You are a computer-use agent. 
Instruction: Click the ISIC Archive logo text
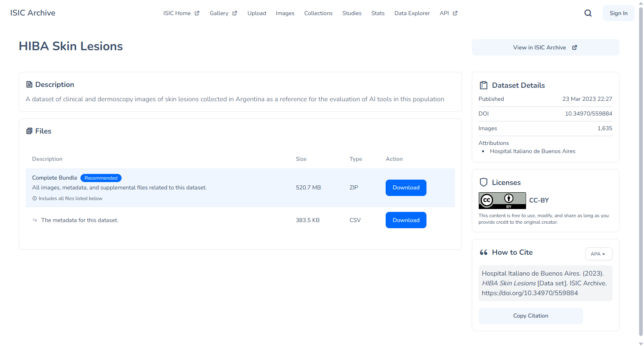pos(33,13)
